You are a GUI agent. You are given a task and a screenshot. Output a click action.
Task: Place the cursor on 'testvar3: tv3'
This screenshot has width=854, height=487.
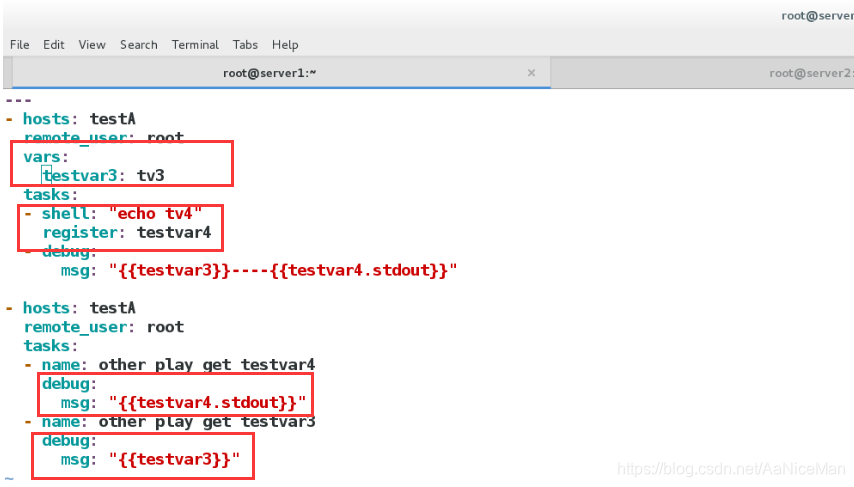tap(103, 175)
